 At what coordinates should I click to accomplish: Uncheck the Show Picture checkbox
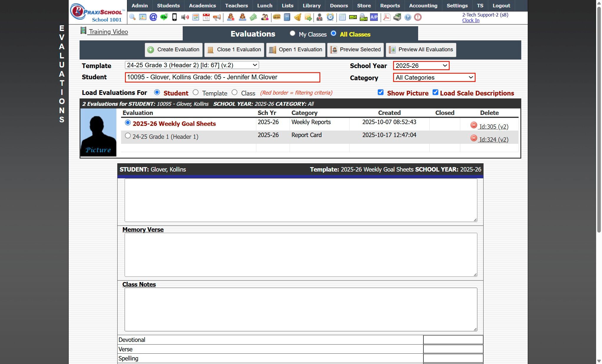coord(380,92)
